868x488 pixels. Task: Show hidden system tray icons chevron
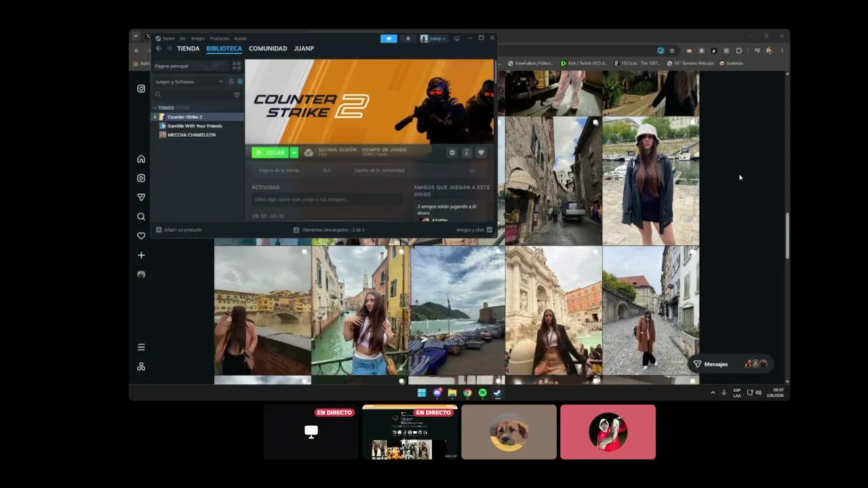click(x=713, y=392)
